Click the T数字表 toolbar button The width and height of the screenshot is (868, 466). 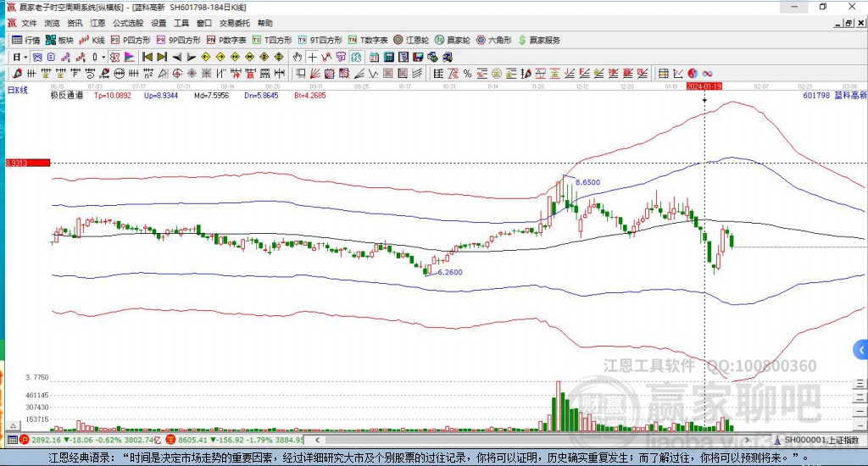click(x=370, y=40)
